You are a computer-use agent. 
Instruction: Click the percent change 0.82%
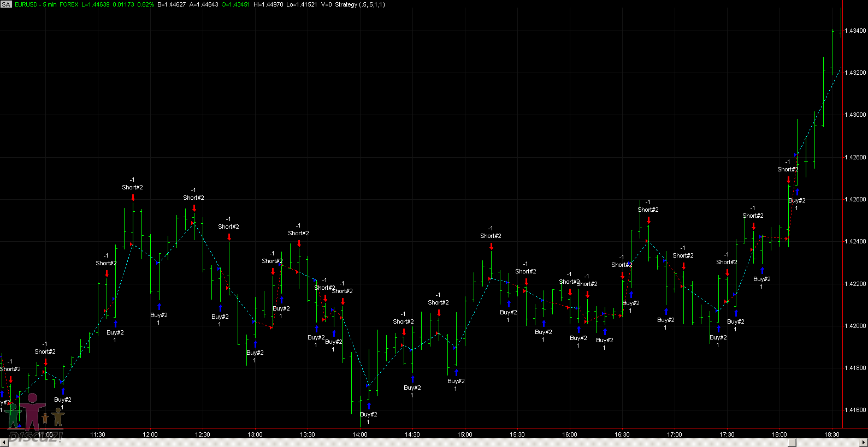pos(145,4)
